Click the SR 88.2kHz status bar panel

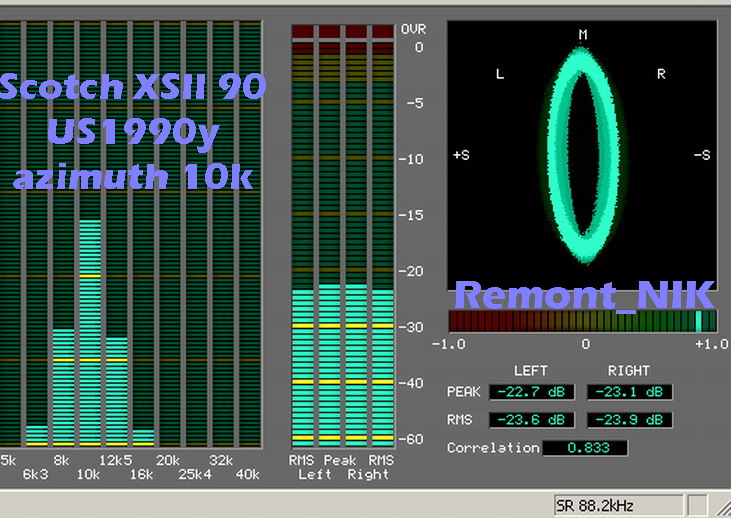tap(619, 506)
